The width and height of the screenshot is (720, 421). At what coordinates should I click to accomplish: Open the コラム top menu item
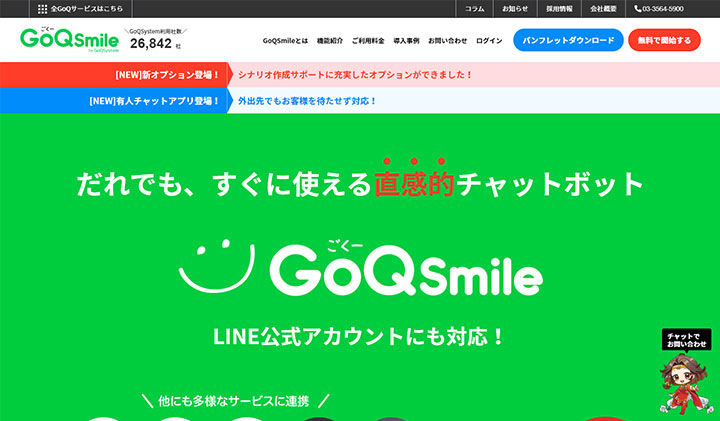point(474,9)
